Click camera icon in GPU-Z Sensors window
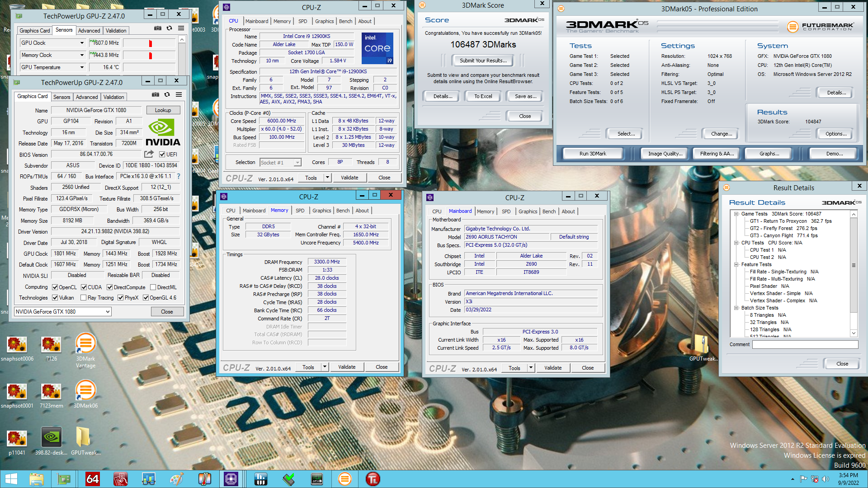Viewport: 868px width, 488px height. pyautogui.click(x=157, y=28)
